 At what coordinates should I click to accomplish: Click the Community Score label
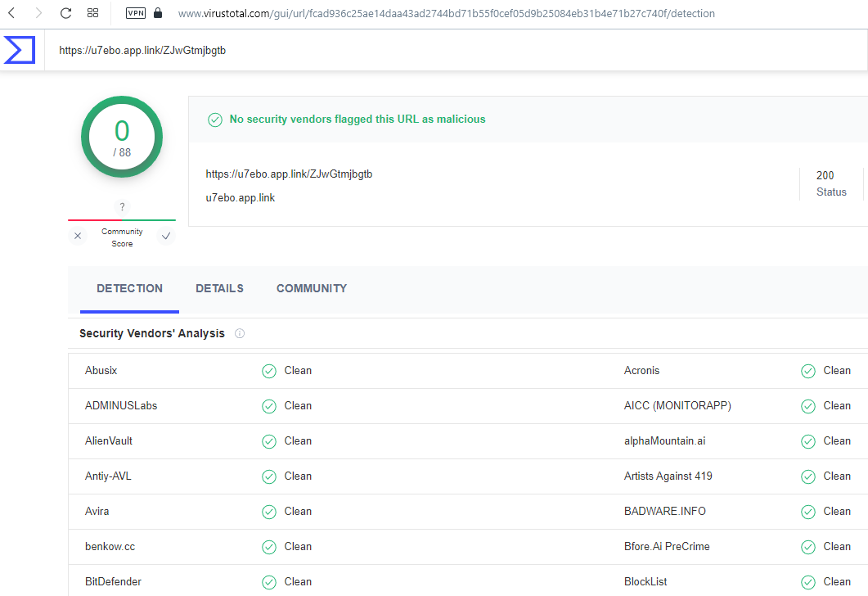tap(122, 237)
